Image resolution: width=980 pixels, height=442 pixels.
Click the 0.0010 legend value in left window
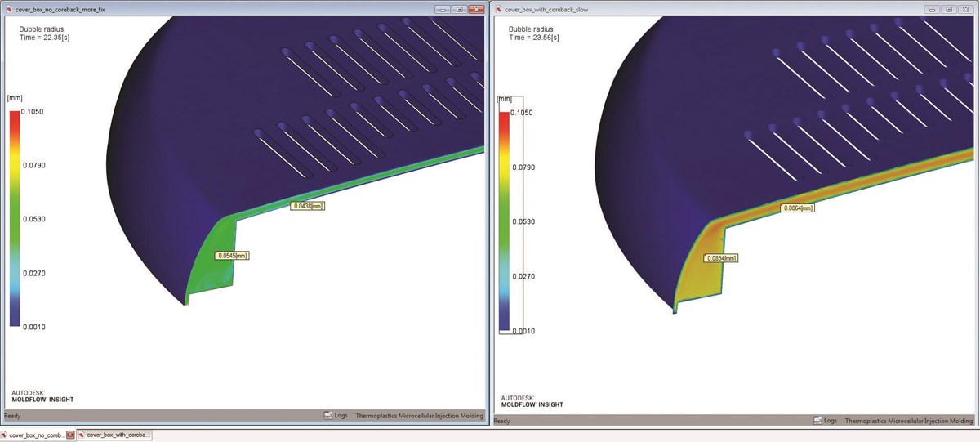[33, 327]
